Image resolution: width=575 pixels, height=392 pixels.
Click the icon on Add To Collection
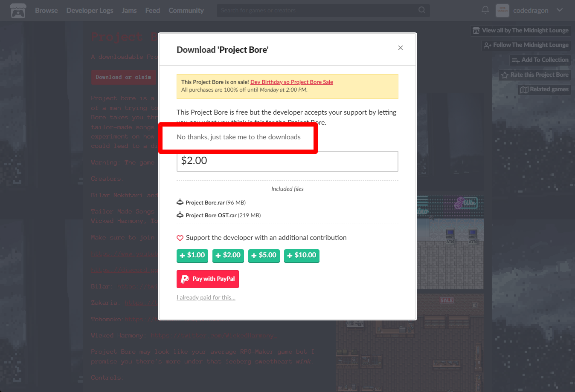pyautogui.click(x=515, y=60)
